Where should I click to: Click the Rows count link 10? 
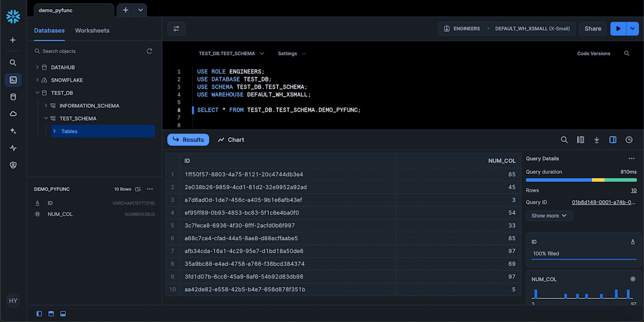pyautogui.click(x=634, y=191)
